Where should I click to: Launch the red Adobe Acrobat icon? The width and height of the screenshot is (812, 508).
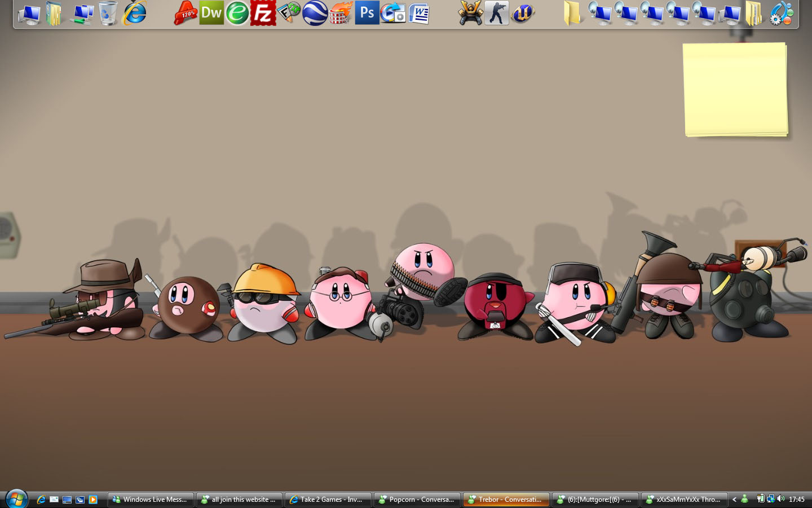pos(185,13)
